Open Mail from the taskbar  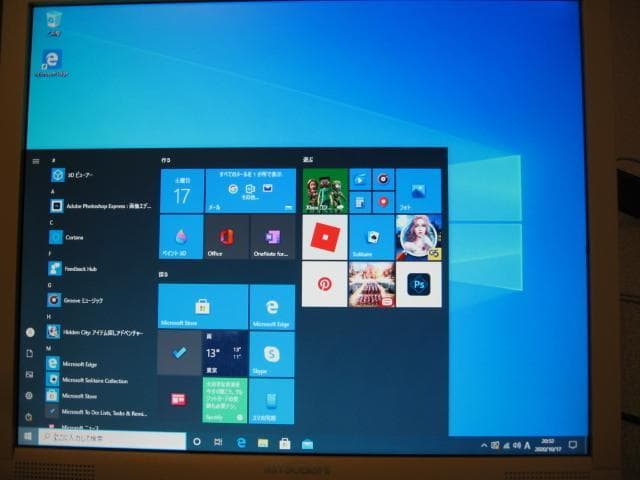pos(307,444)
